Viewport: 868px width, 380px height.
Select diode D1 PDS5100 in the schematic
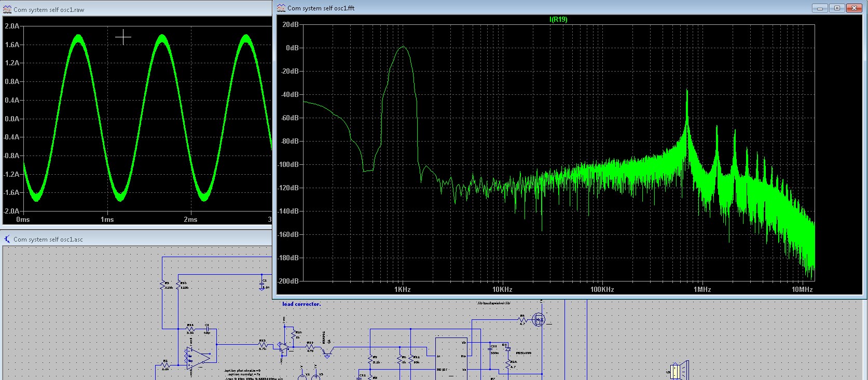[508, 349]
